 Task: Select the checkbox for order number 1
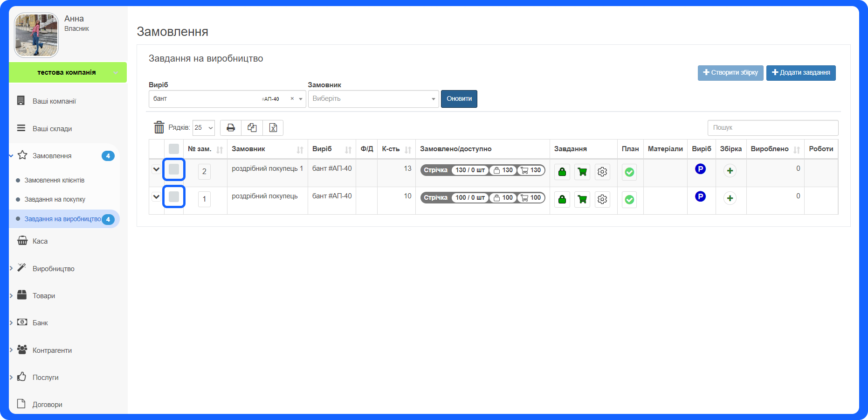pyautogui.click(x=174, y=196)
